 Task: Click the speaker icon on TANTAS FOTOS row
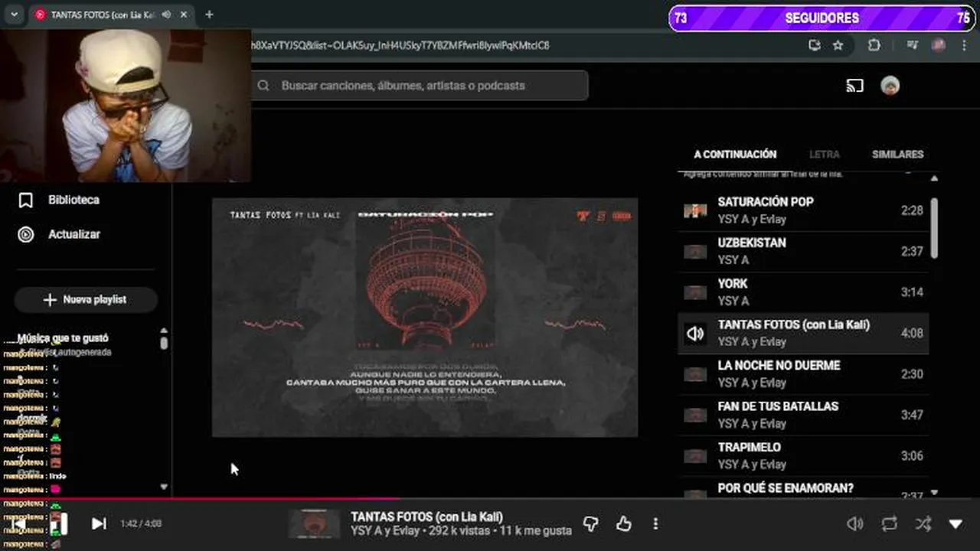(695, 334)
